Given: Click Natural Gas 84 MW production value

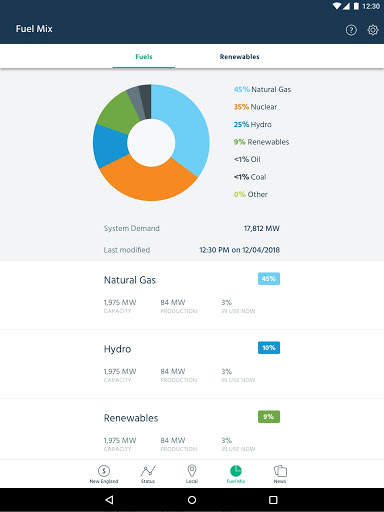Looking at the screenshot, I should click(173, 302).
